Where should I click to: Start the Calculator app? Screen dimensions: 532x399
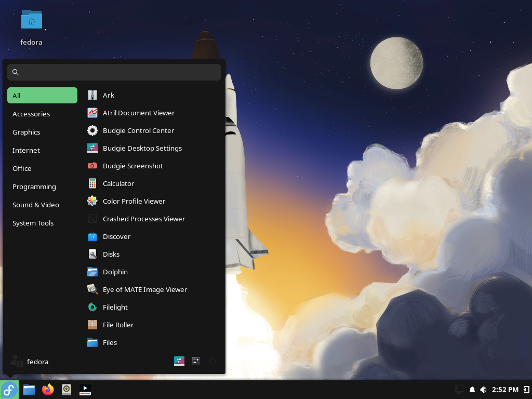click(118, 183)
